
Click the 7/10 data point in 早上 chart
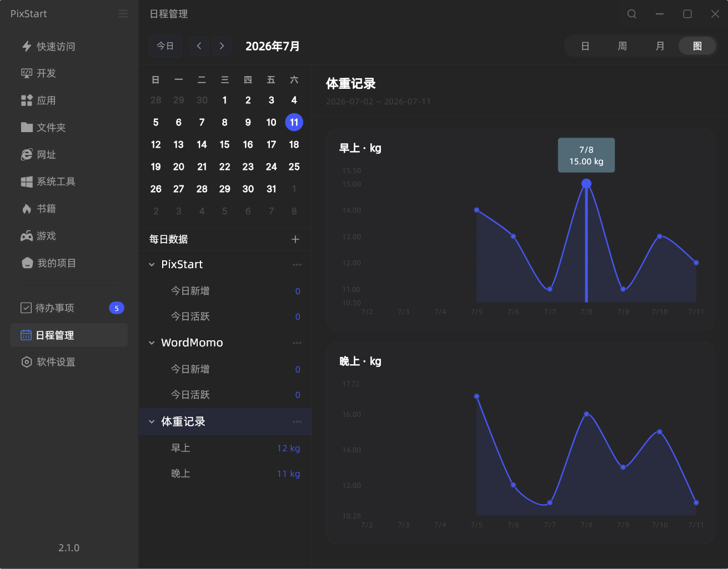[660, 236]
